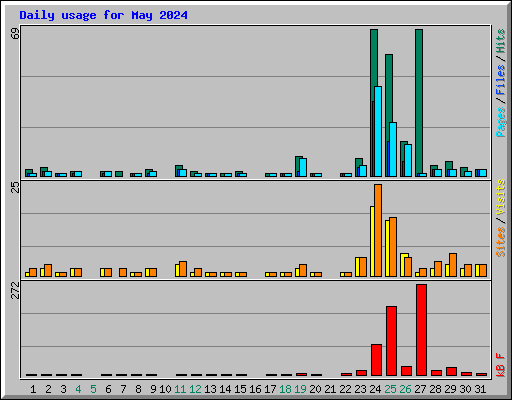Click the orange sites bar for day 29
Screen dimensions: 512x400
coord(453,265)
